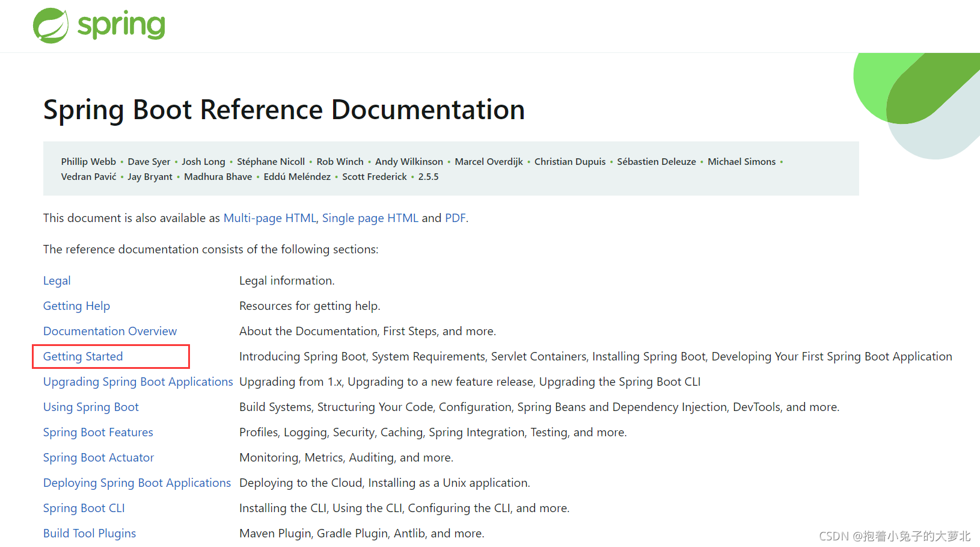Click the Spring Boot Reference Documentation heading
Screen dimensions: 980x547
(284, 110)
